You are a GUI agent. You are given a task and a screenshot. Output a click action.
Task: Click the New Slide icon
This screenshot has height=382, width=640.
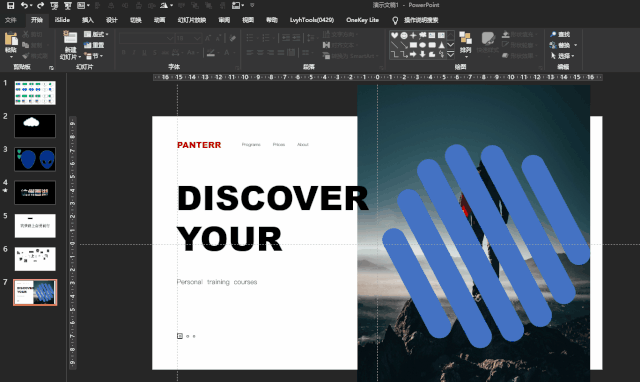coord(70,38)
